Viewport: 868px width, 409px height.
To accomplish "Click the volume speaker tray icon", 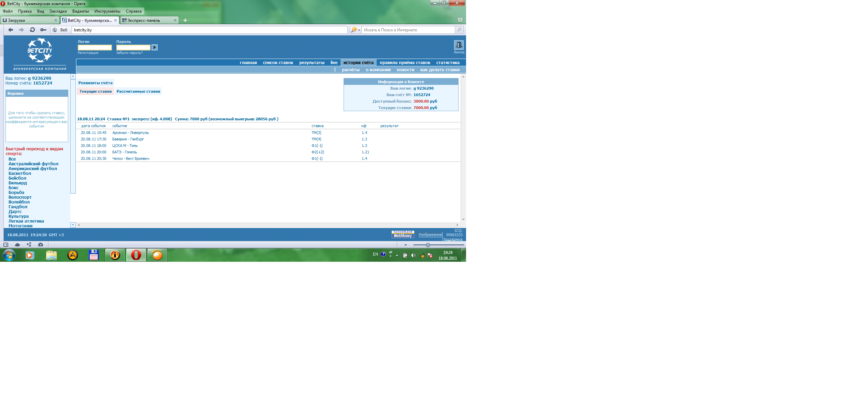I will point(413,255).
